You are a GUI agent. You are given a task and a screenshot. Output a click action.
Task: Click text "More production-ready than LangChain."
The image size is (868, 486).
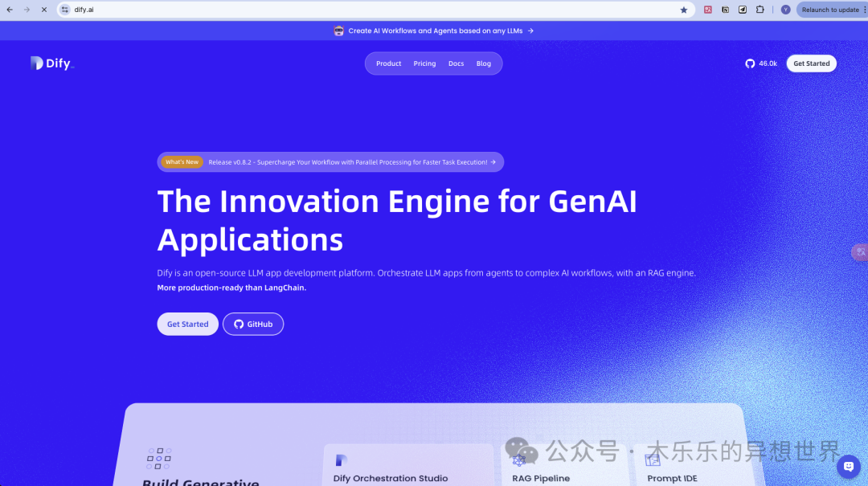(x=231, y=288)
